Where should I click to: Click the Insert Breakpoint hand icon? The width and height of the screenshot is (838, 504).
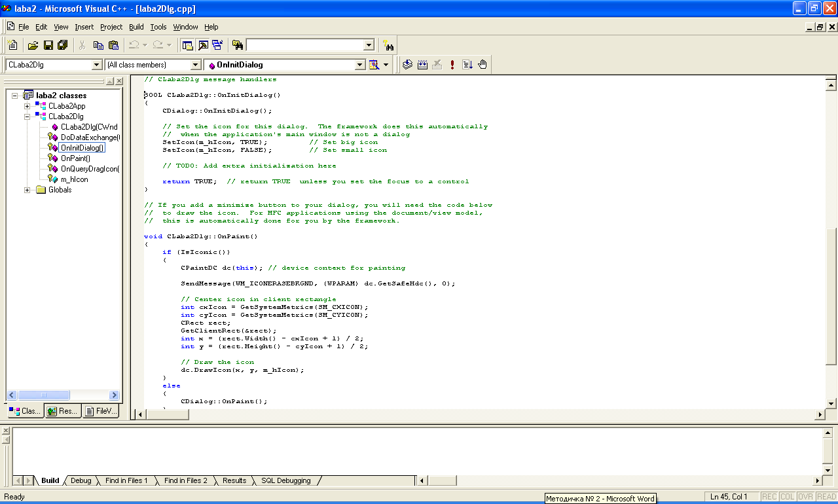point(483,65)
